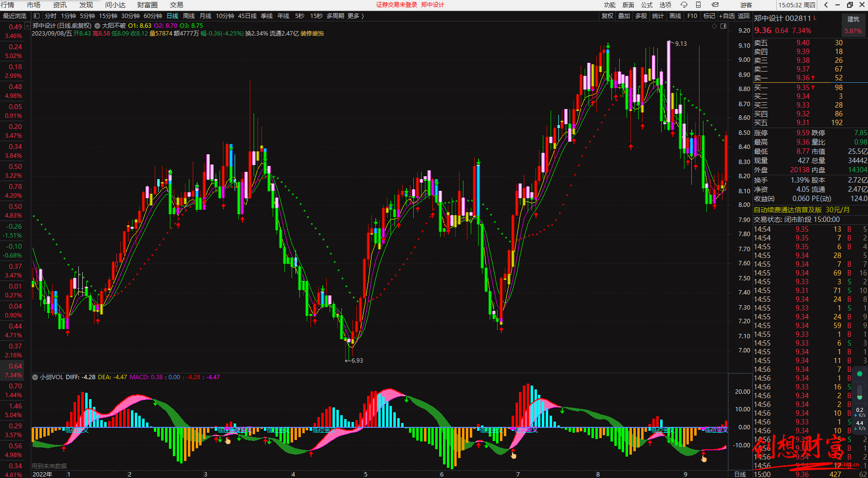Switch to the 5分钟 period
Viewport: 868px width, 478px height.
click(x=88, y=16)
